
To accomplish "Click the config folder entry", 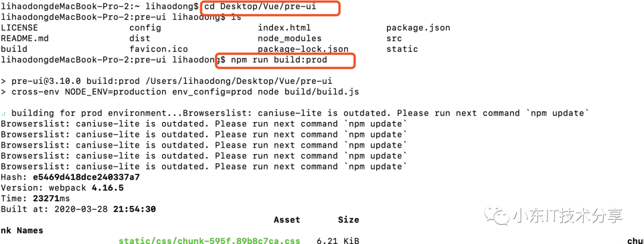I will (x=145, y=28).
